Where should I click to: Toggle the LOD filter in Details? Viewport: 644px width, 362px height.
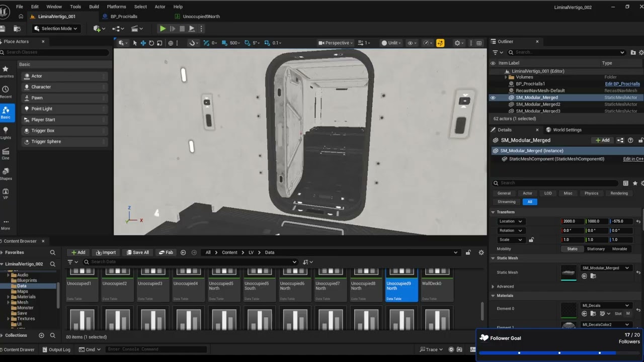pyautogui.click(x=548, y=193)
